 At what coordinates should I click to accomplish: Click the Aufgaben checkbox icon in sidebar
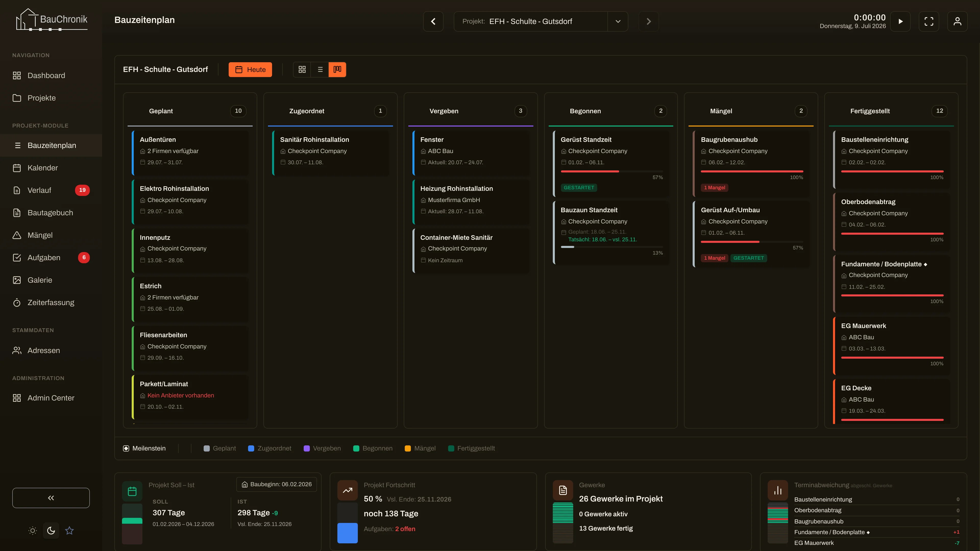click(17, 257)
